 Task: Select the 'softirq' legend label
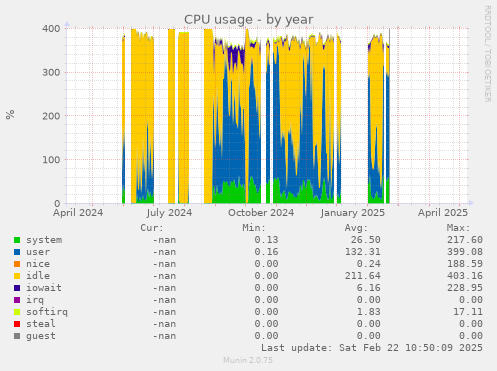(x=47, y=312)
